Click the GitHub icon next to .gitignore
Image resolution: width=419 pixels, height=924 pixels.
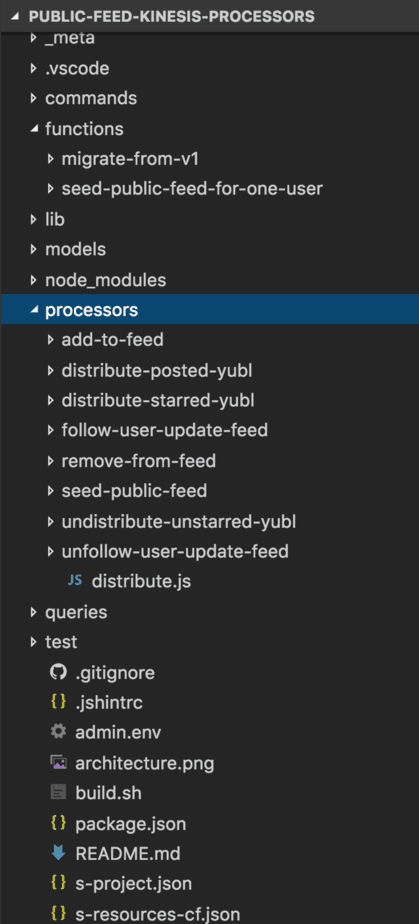58,672
